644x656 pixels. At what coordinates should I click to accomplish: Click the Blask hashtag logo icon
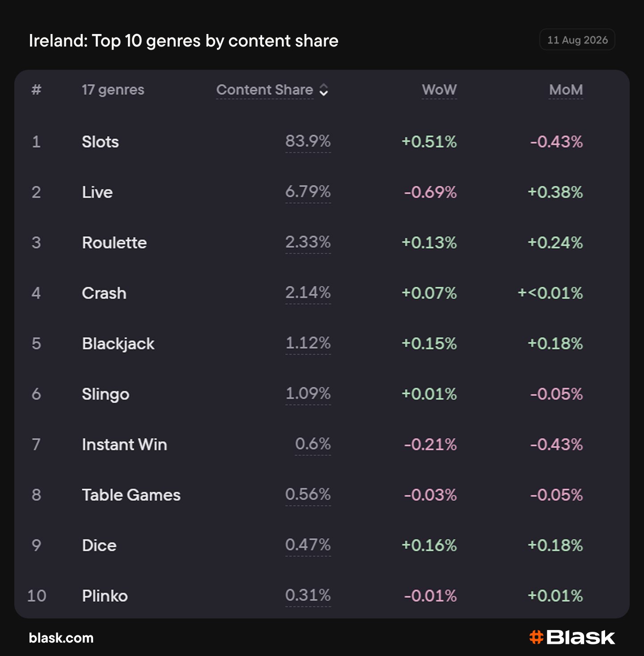(x=536, y=637)
